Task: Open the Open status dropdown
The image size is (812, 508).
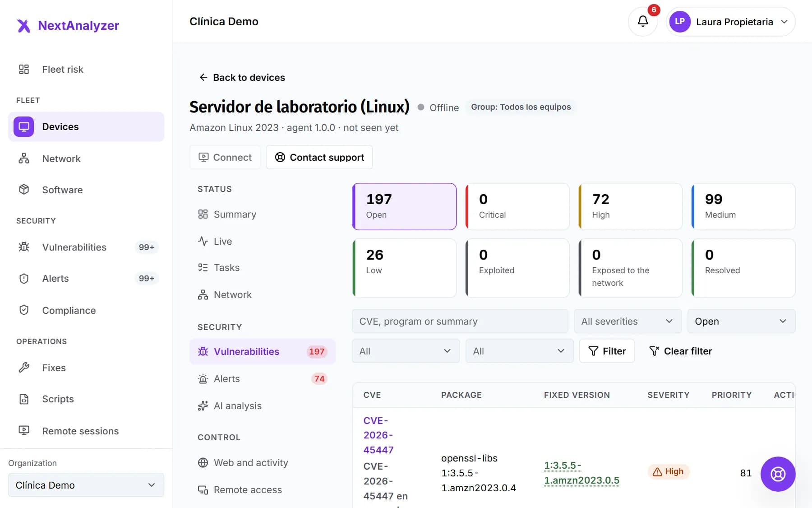Action: 741,321
